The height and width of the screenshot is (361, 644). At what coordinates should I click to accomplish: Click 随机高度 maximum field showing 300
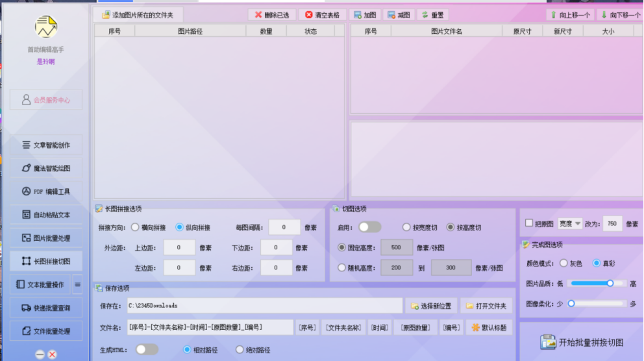tap(451, 268)
